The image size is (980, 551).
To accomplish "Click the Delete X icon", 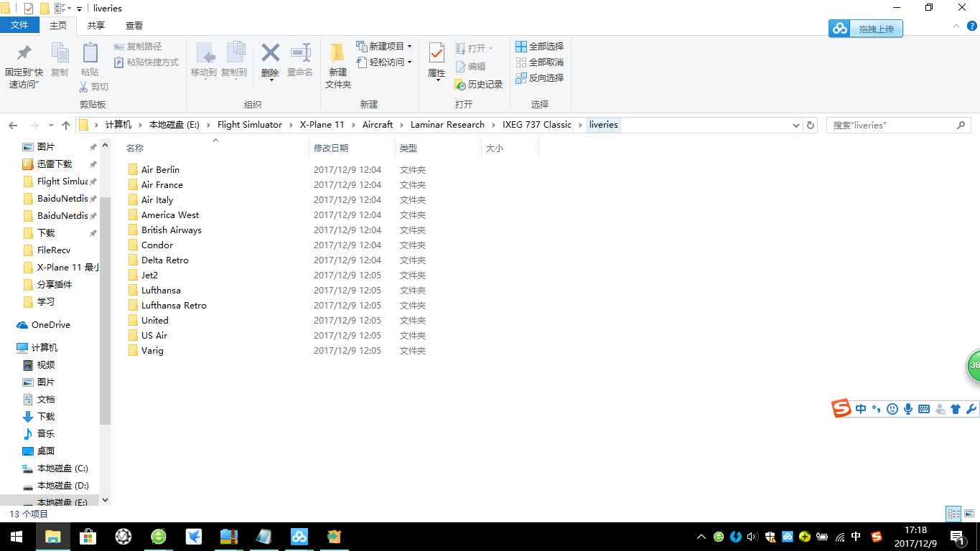I will [x=270, y=60].
